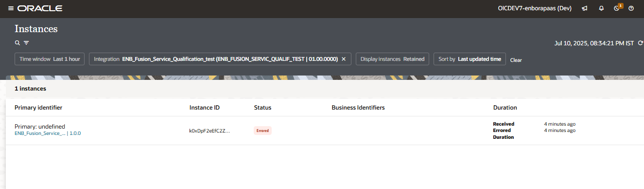The width and height of the screenshot is (644, 189).
Task: Click the timestamp Jul 10, 2025
Action: (594, 43)
